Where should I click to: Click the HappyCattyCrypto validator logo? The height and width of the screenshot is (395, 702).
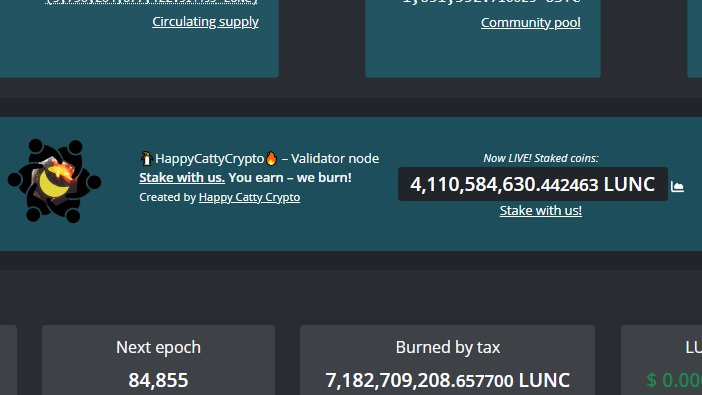[54, 180]
